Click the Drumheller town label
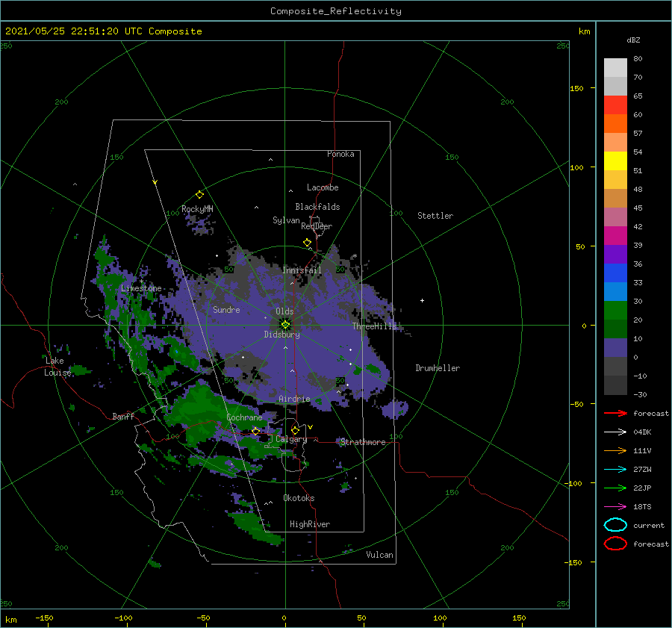672x628 pixels. (x=438, y=368)
